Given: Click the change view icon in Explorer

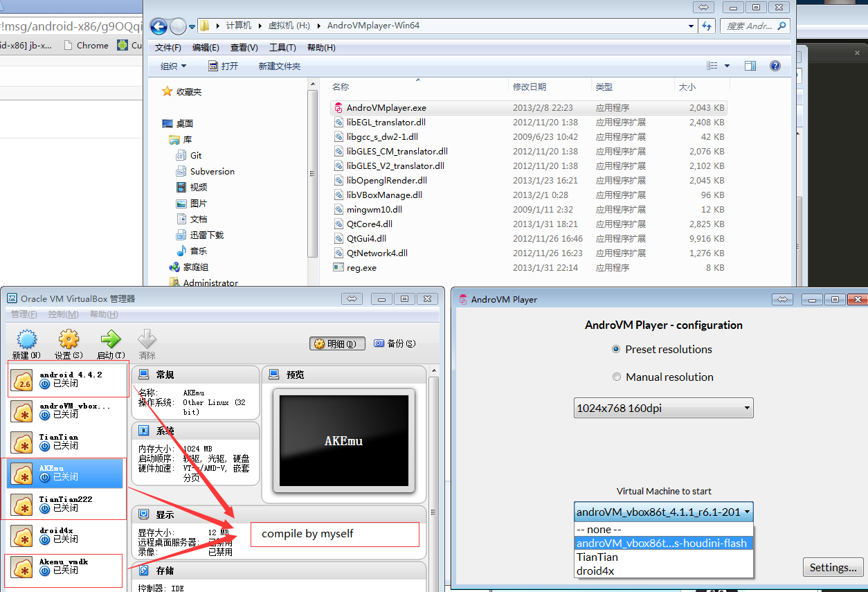Looking at the screenshot, I should 712,66.
